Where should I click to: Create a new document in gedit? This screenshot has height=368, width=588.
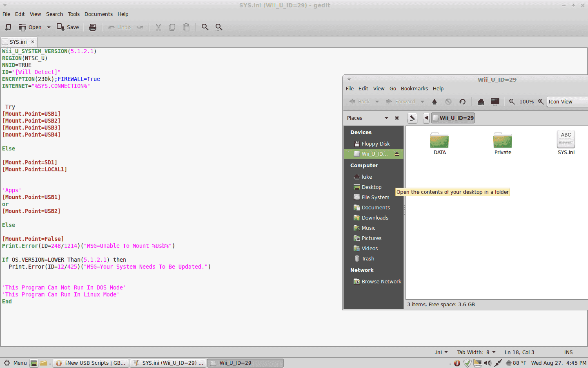[x=8, y=27]
